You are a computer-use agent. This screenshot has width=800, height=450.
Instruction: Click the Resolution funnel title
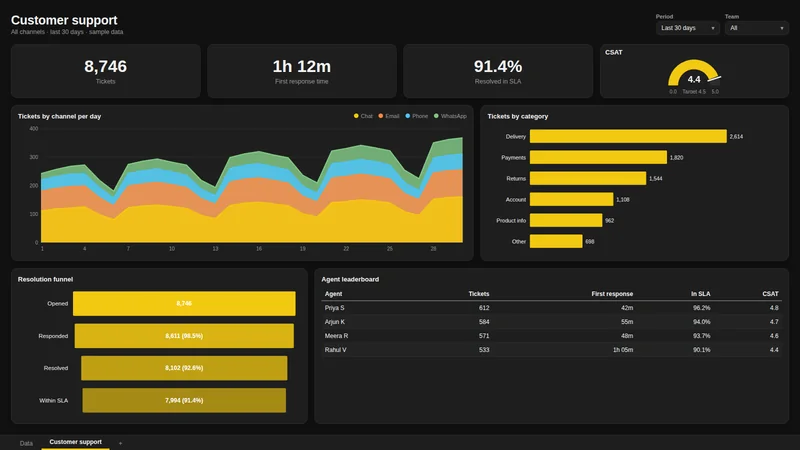coord(45,279)
